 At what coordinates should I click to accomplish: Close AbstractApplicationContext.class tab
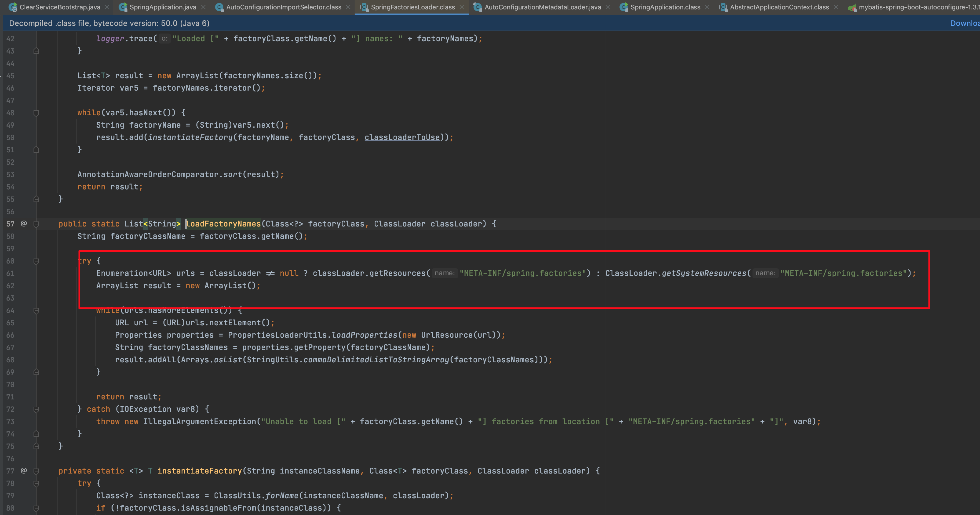[836, 7]
